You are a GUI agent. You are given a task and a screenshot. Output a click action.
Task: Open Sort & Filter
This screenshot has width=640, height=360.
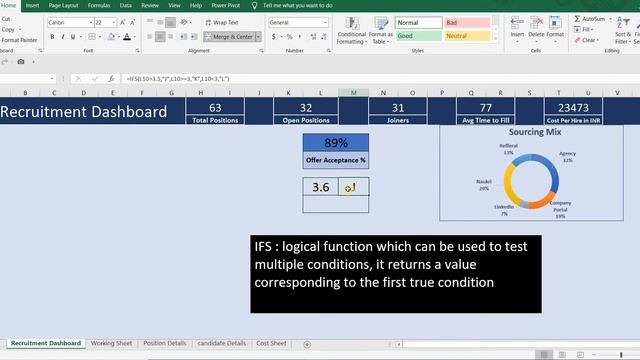623,30
